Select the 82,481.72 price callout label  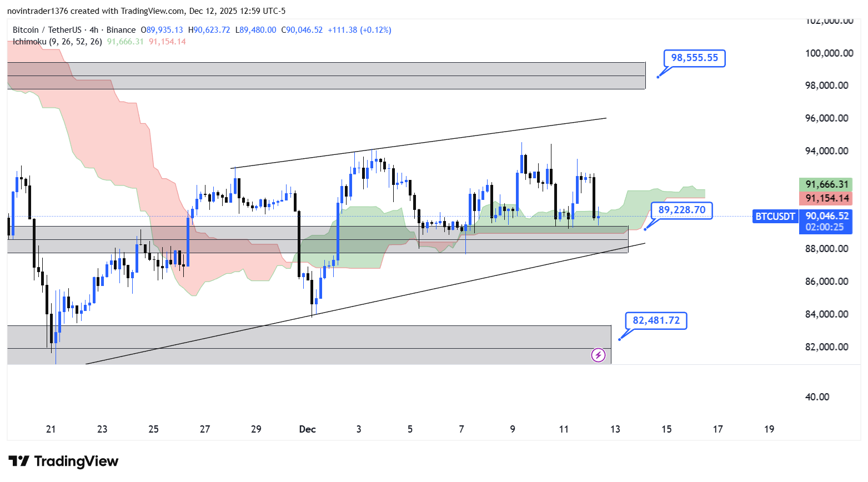tap(656, 320)
